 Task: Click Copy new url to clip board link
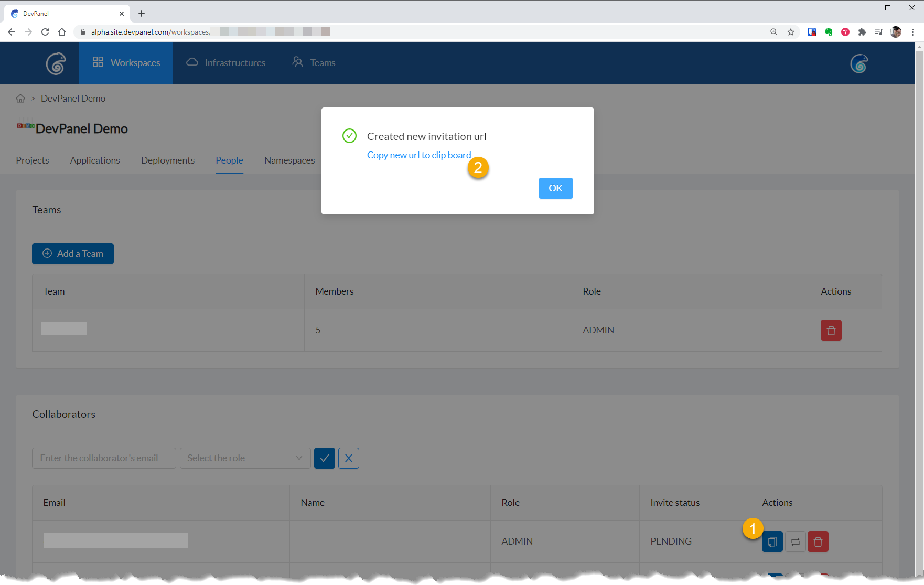(418, 155)
